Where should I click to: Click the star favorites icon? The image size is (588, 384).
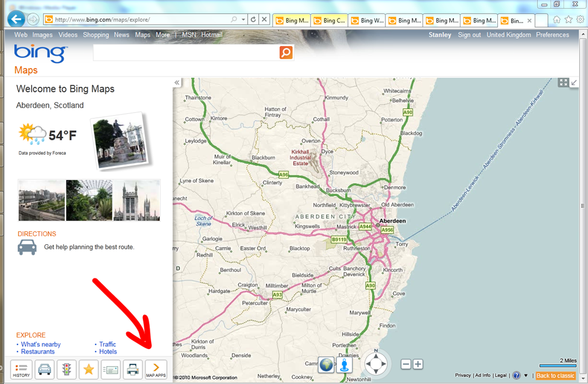click(88, 369)
